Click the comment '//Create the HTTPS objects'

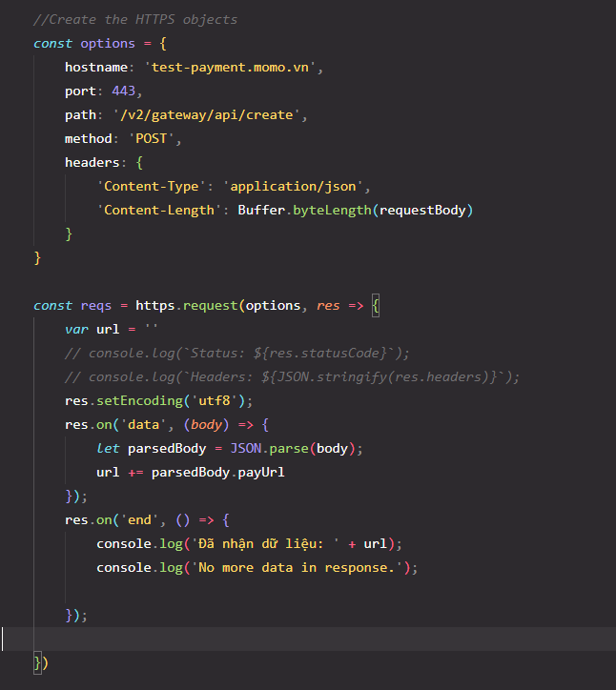pyautogui.click(x=135, y=20)
